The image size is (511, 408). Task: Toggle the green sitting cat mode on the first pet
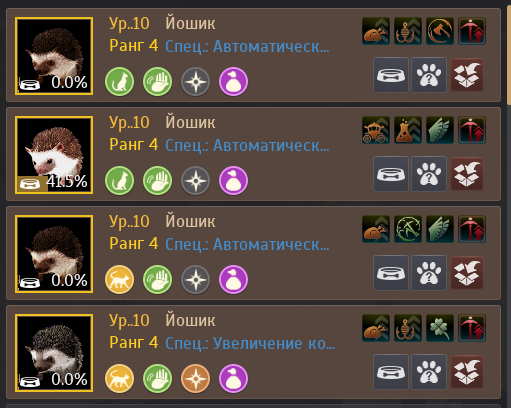(x=119, y=82)
